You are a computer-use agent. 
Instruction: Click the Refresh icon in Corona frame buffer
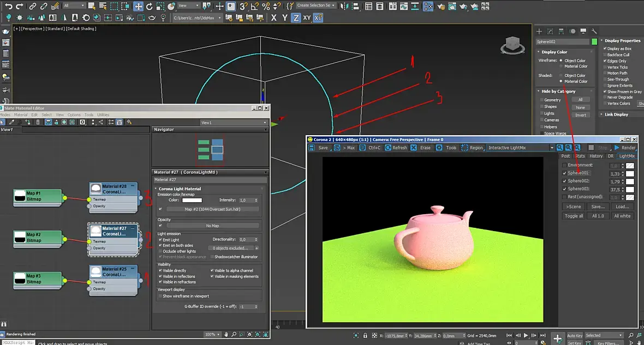(x=388, y=148)
